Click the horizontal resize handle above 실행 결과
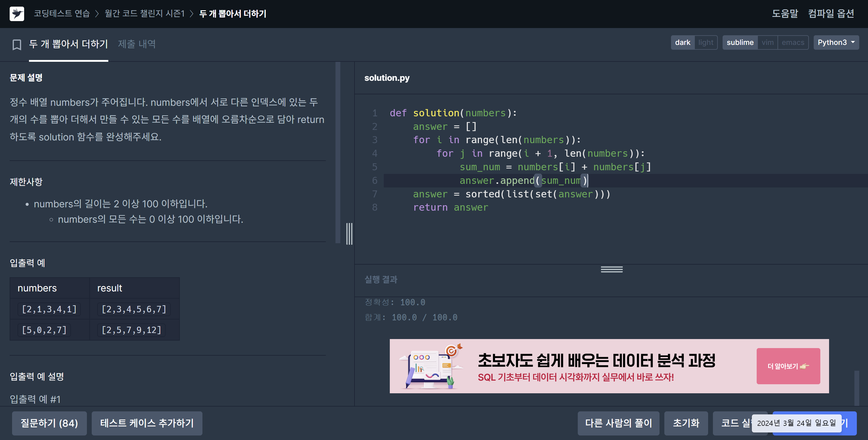This screenshot has width=868, height=440. [611, 269]
